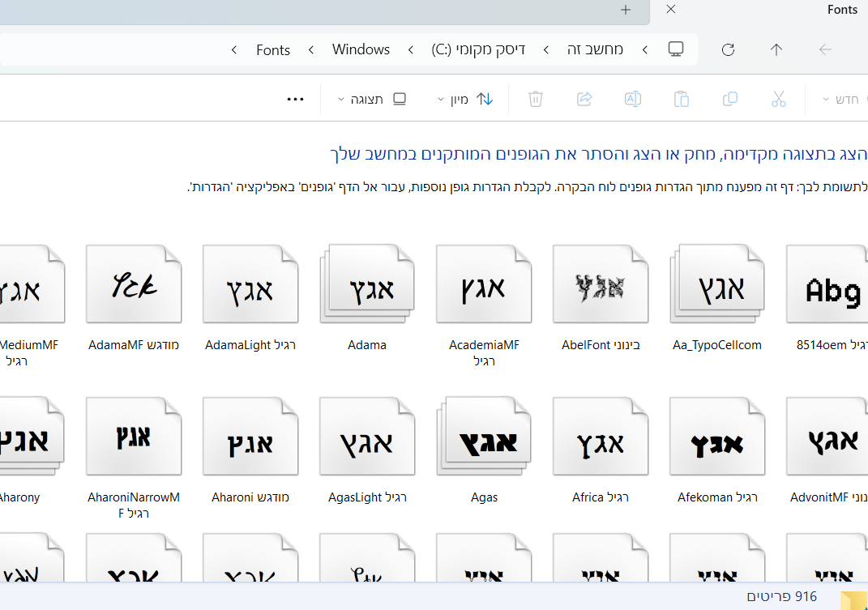The height and width of the screenshot is (610, 868).
Task: Select the Agas font family icon
Action: 484,436
